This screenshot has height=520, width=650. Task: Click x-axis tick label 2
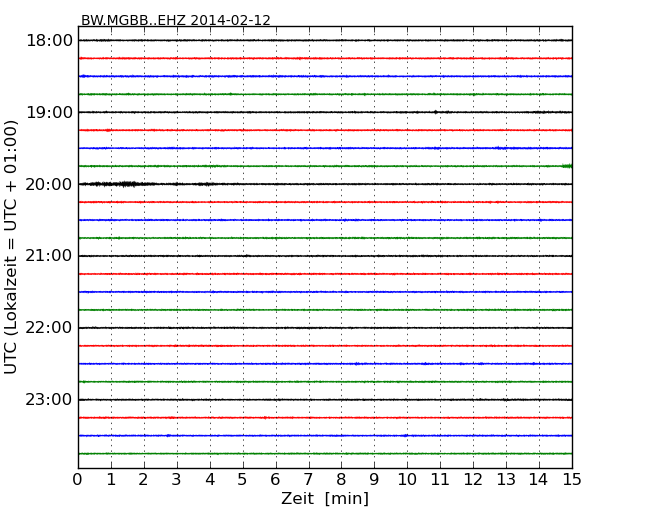144,480
